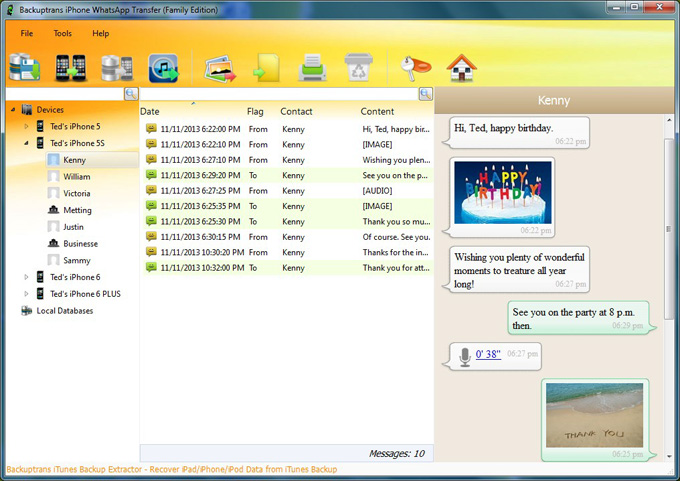Click the Kenny chat header
This screenshot has height=481, width=680.
[554, 100]
